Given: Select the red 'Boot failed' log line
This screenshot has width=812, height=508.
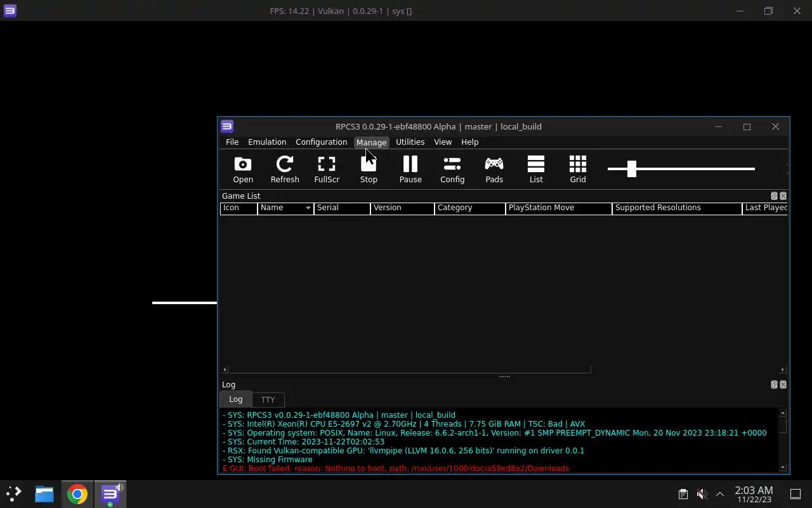Looking at the screenshot, I should [x=396, y=469].
